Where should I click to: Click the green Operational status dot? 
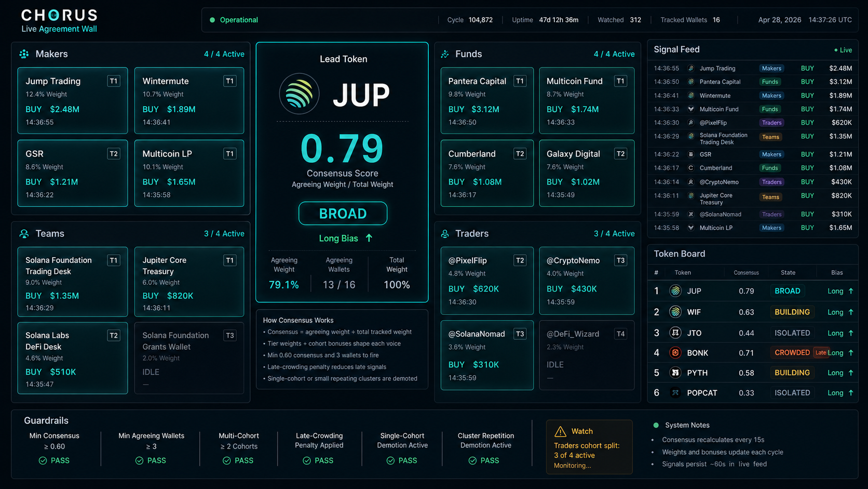212,20
